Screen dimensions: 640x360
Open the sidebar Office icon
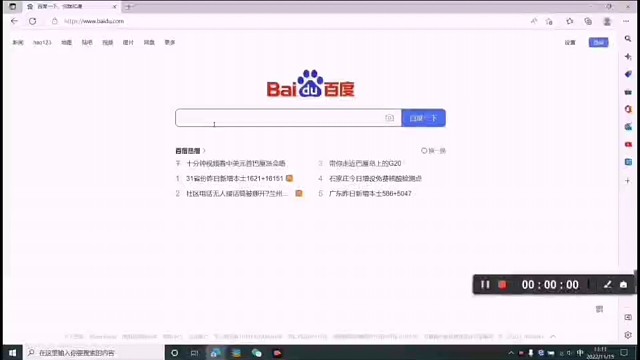click(628, 109)
